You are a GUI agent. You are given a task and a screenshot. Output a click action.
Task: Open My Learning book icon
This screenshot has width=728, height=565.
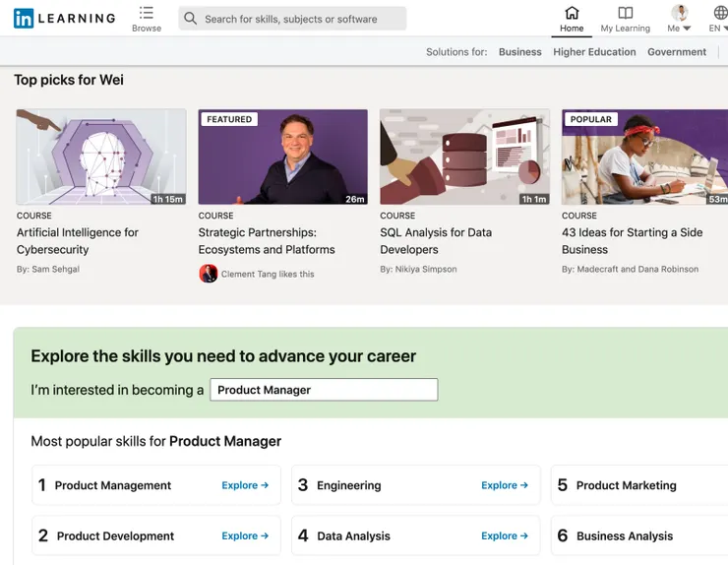[x=625, y=13]
